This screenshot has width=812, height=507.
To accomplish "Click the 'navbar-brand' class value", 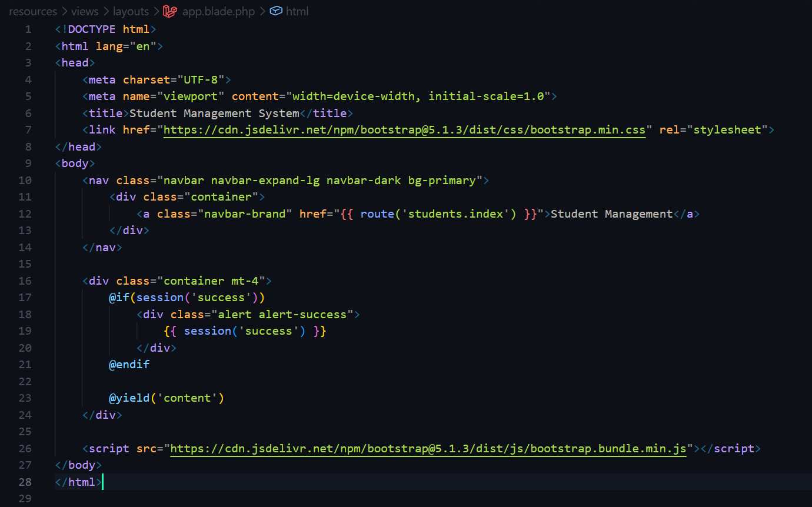I will coord(245,214).
